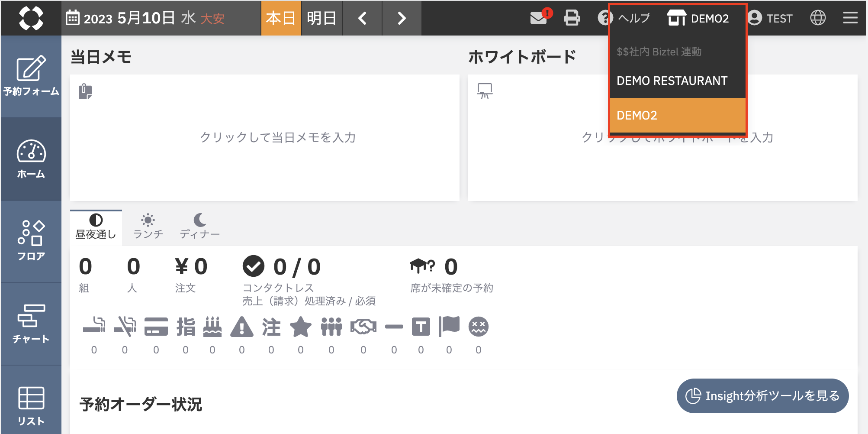Screen dimensions: 868x434
Task: Go to the Home (ホーム) dashboard
Action: point(31,159)
